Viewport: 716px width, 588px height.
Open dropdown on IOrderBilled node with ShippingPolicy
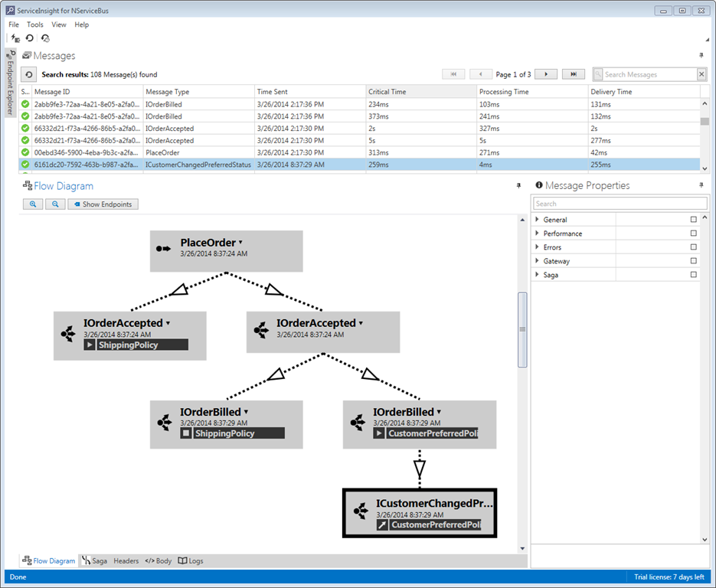[x=246, y=412]
